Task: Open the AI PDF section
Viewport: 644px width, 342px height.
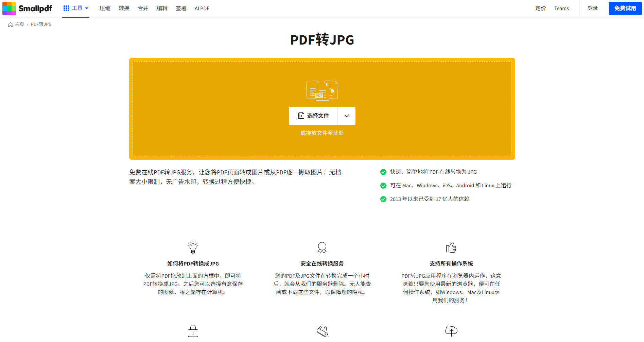Action: 202,8
